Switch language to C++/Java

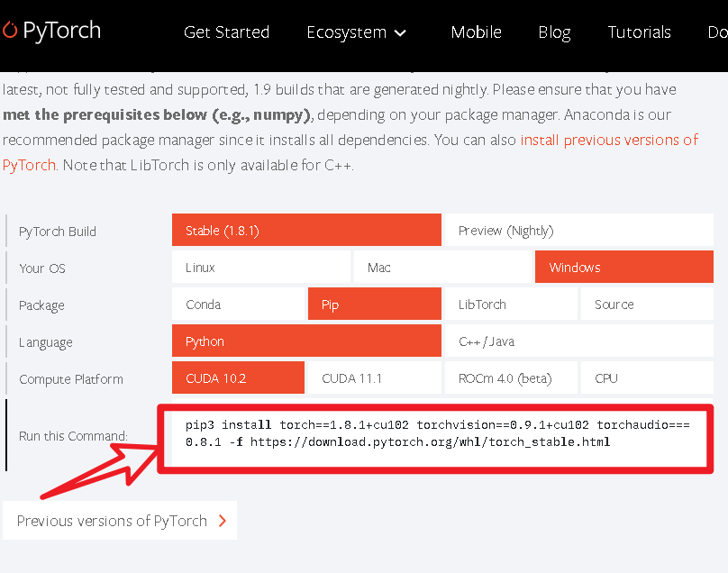coord(578,341)
